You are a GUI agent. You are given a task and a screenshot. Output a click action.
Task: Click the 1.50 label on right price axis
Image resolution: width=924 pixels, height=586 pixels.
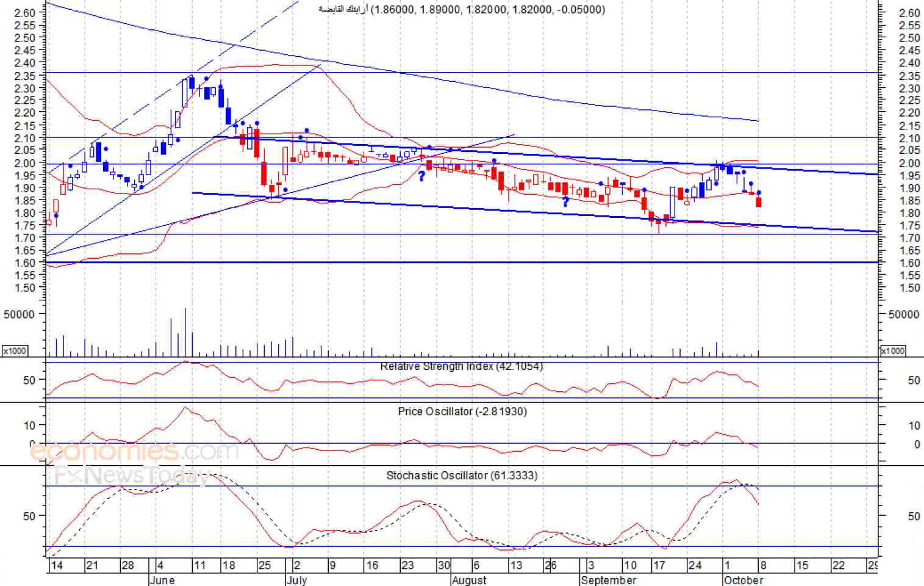[909, 288]
